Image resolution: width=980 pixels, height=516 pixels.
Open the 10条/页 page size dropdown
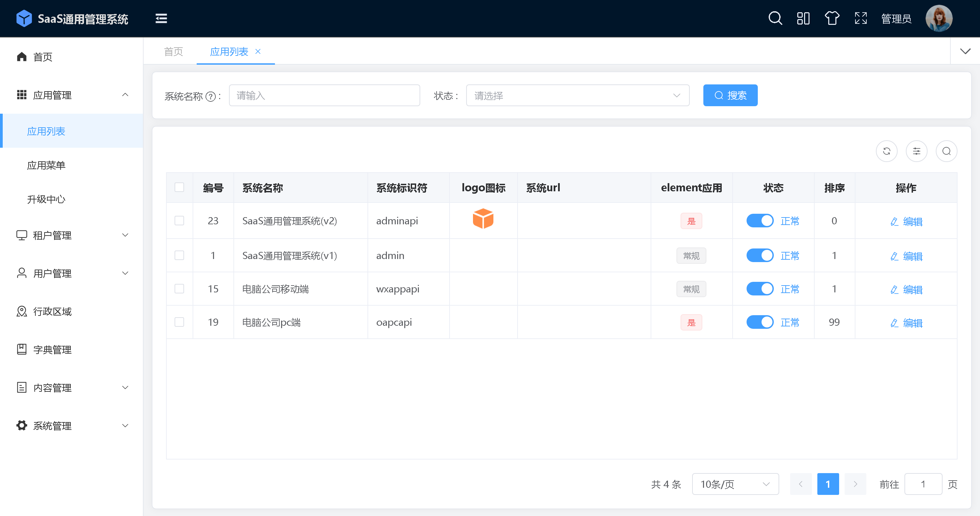[x=735, y=484]
